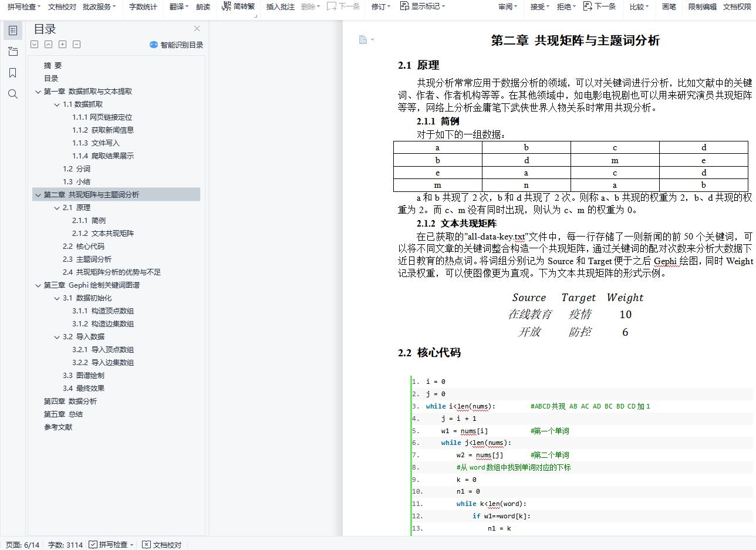Go to 3.1.1 构造顶点数组
The height and width of the screenshot is (550, 756).
coord(103,311)
